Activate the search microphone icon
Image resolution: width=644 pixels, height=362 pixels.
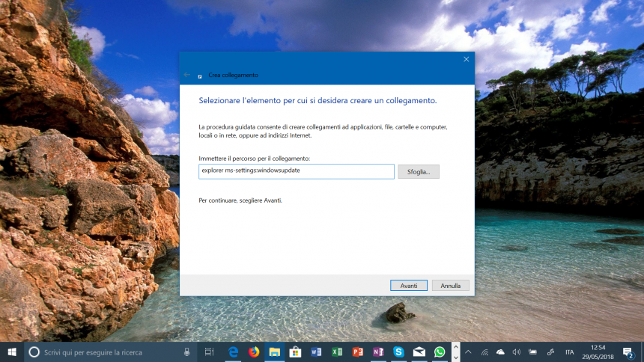[x=187, y=352]
